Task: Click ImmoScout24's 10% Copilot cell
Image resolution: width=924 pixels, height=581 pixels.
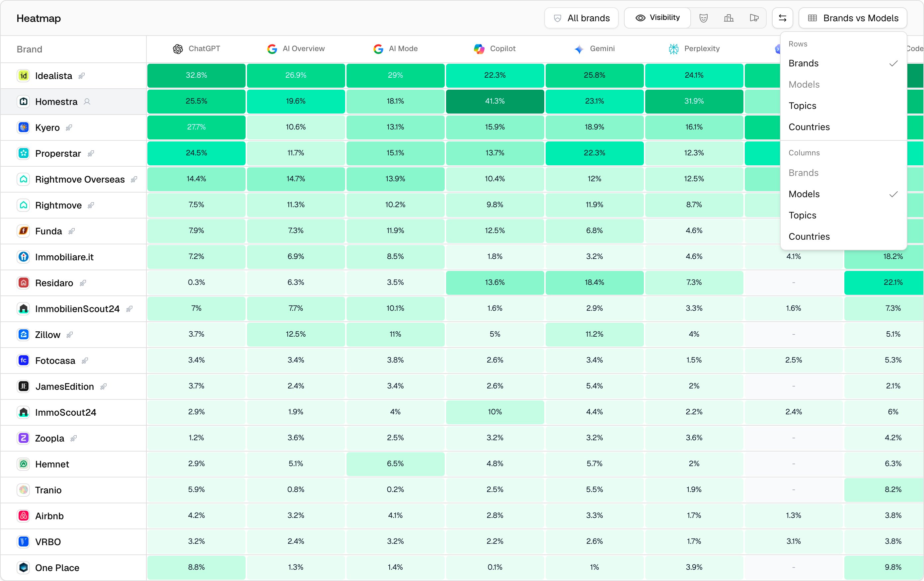Action: coord(495,412)
